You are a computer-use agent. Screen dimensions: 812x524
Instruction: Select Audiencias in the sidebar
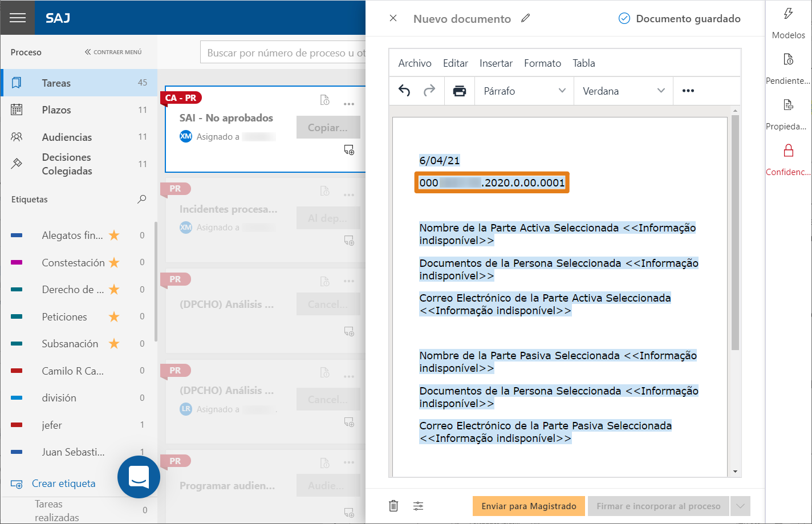(79, 137)
